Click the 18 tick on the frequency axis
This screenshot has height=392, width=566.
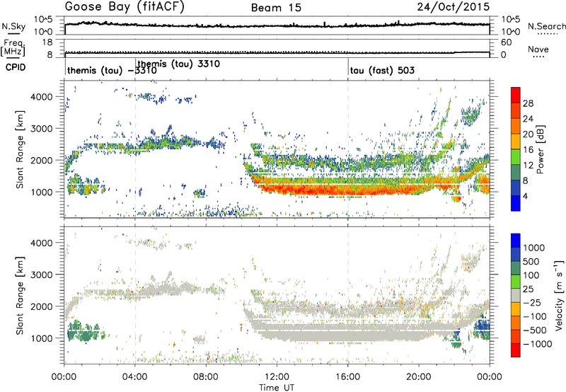pyautogui.click(x=47, y=42)
